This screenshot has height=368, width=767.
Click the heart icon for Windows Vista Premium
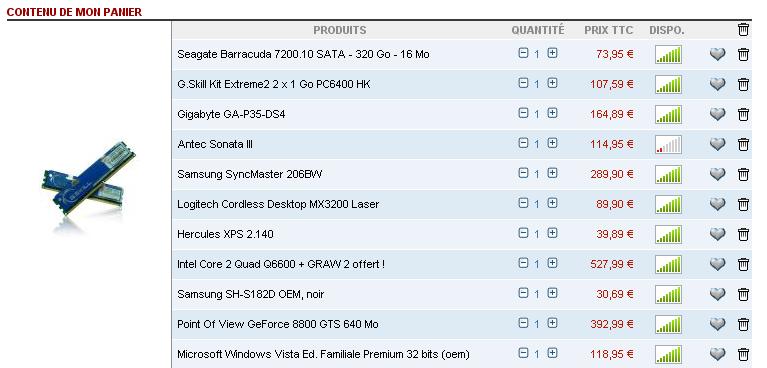point(718,354)
